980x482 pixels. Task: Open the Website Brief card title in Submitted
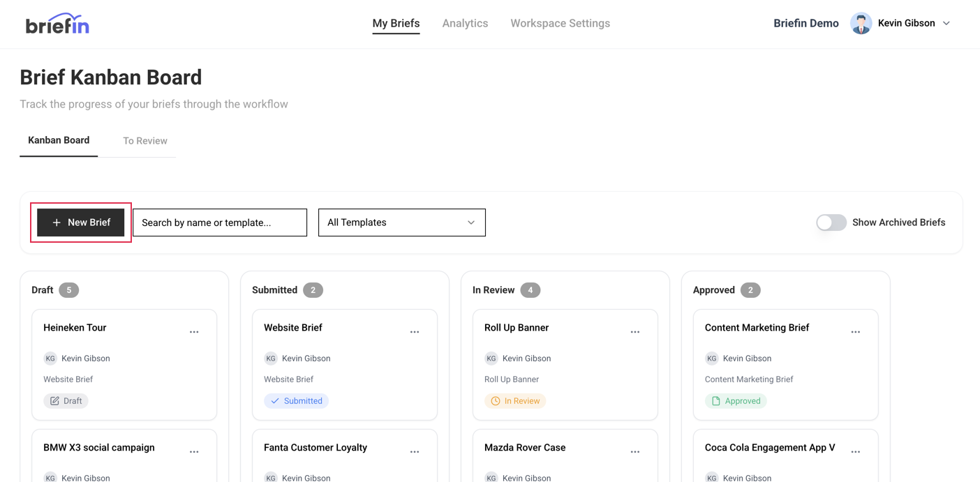pos(293,328)
